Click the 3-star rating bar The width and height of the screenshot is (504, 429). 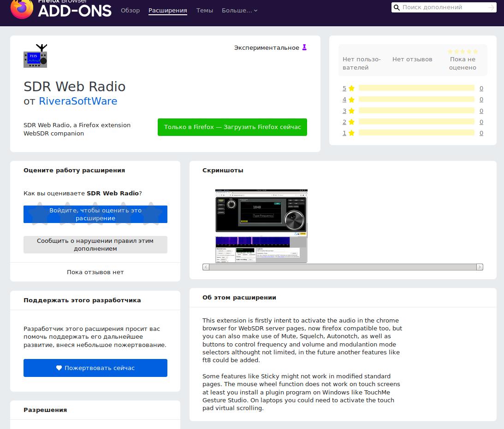point(416,111)
